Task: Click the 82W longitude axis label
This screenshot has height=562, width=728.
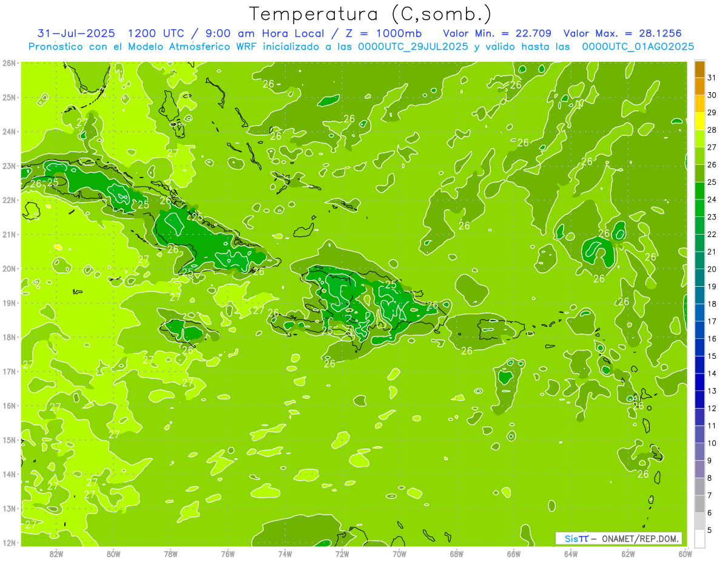Action: (x=56, y=554)
